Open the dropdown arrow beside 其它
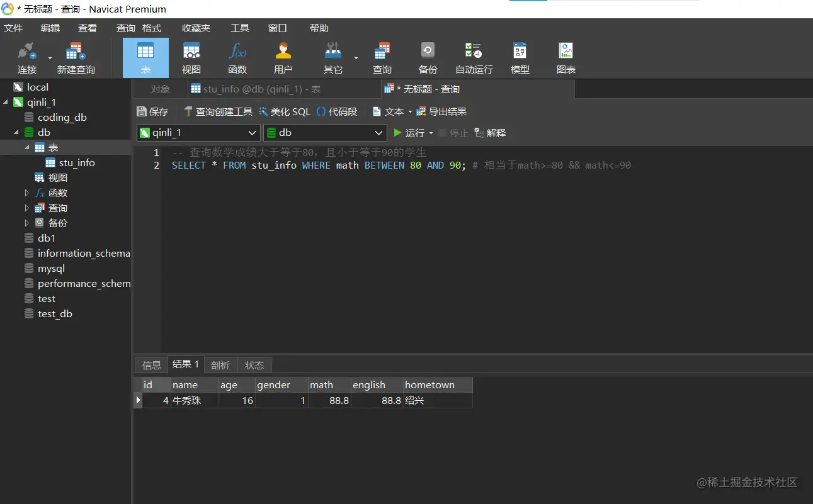Screen dimensions: 813x504 tap(356, 58)
